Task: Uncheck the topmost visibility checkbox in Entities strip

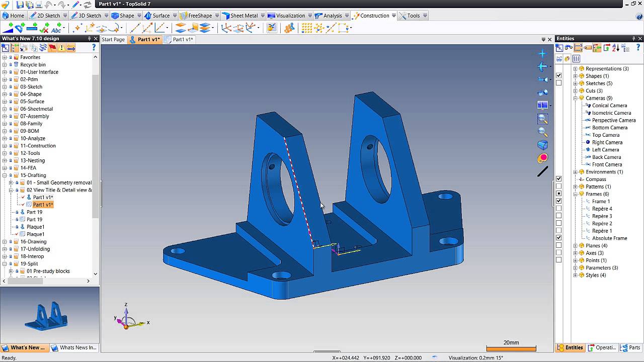Action: coord(558,75)
